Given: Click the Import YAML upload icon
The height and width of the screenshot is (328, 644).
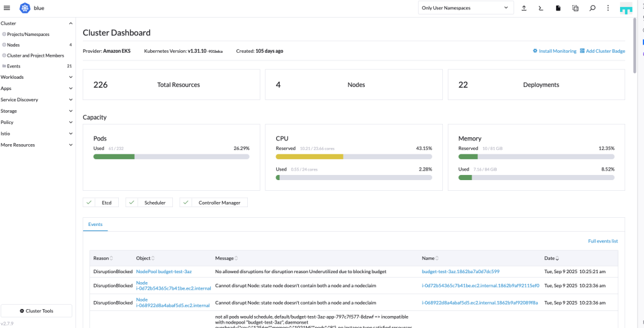Looking at the screenshot, I should [x=524, y=8].
